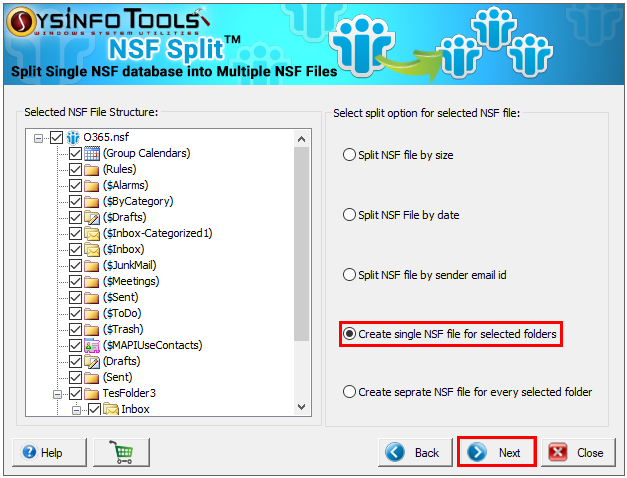Click the ($Meetings) folder icon
Screen dimensions: 627x478
92,282
